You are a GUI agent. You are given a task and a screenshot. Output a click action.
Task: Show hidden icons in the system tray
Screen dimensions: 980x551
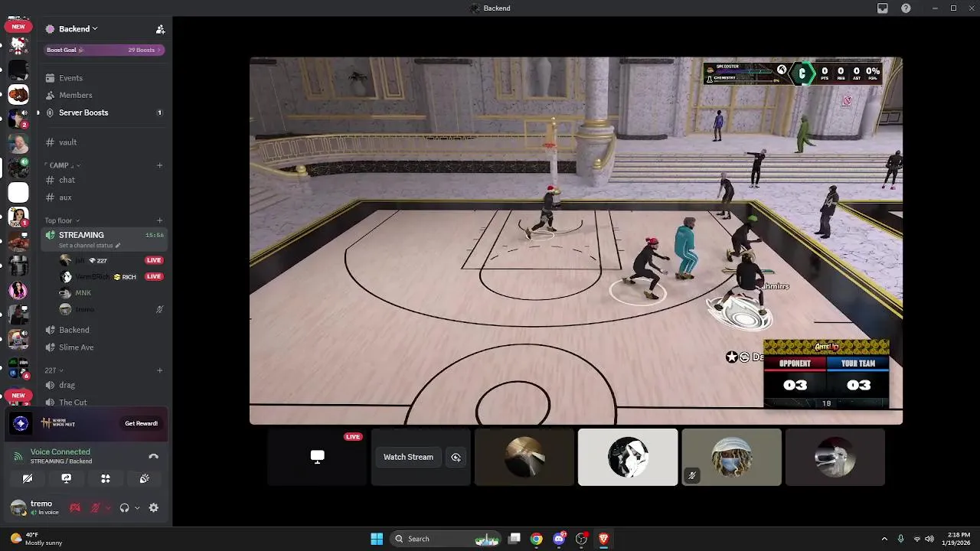pyautogui.click(x=884, y=539)
